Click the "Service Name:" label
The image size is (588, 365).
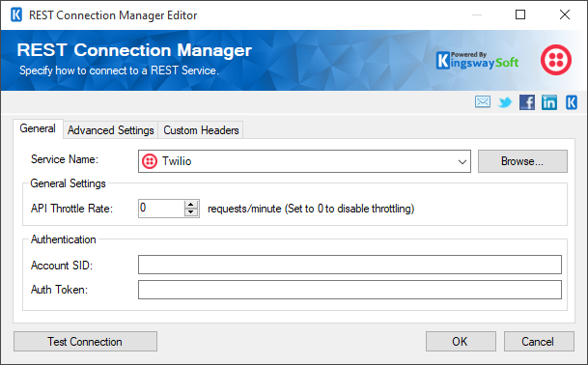click(65, 159)
